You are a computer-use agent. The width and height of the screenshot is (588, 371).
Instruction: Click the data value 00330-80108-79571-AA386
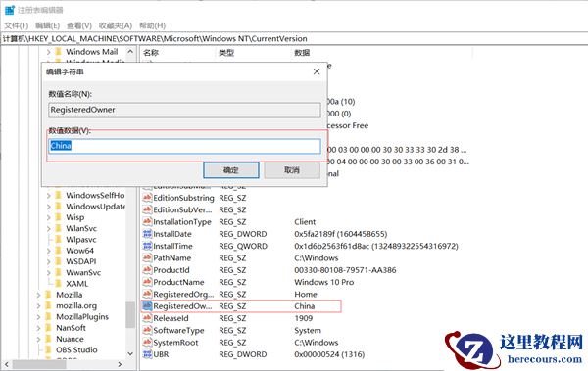pyautogui.click(x=345, y=270)
